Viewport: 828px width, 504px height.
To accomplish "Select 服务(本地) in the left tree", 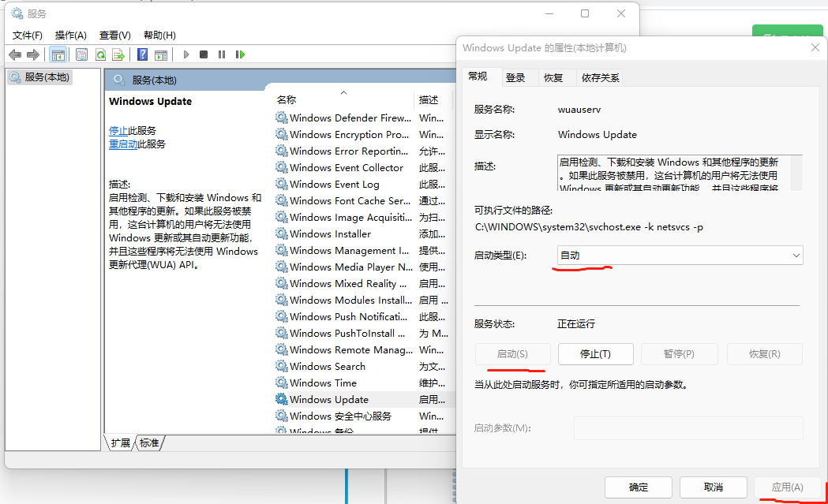I will pos(40,77).
